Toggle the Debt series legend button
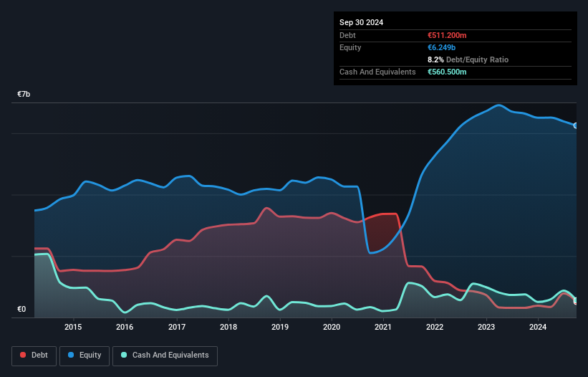The image size is (588, 377). click(34, 355)
